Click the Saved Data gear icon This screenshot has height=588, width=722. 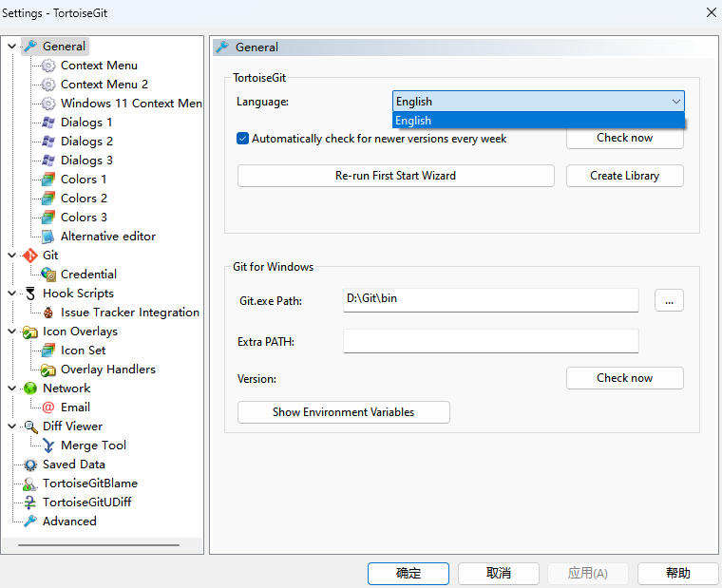30,465
